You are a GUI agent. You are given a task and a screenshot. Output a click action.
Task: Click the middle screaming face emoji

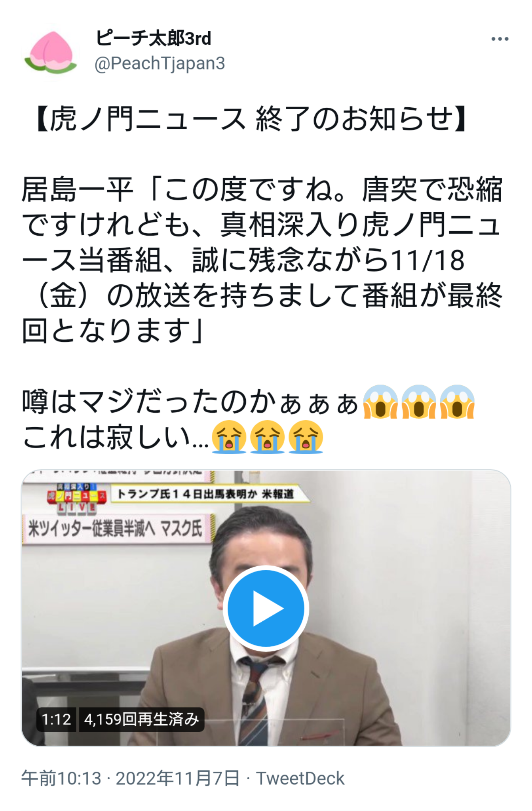(x=419, y=402)
